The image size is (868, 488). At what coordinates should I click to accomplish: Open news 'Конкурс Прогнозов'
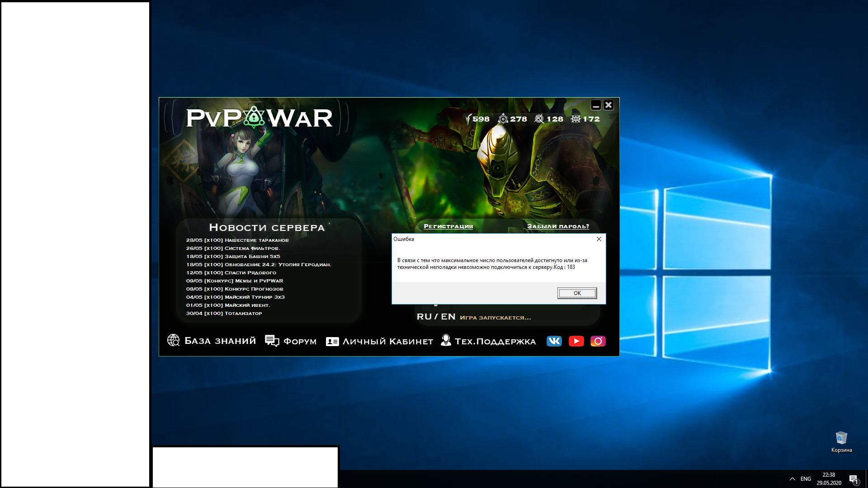point(235,289)
